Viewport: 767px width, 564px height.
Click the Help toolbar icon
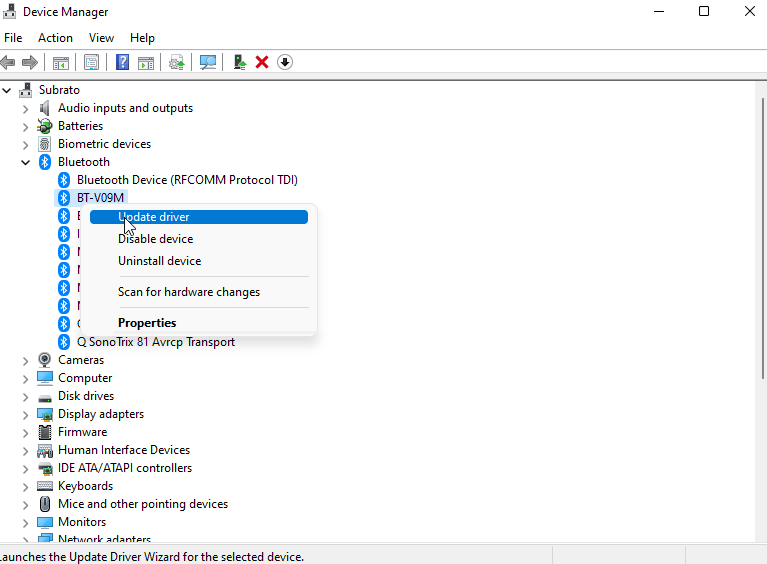coord(122,62)
